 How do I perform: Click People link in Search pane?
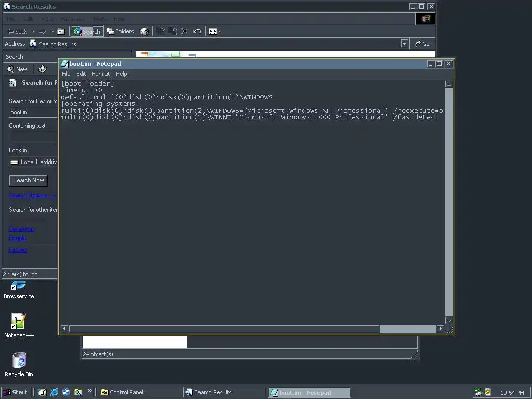[17, 238]
